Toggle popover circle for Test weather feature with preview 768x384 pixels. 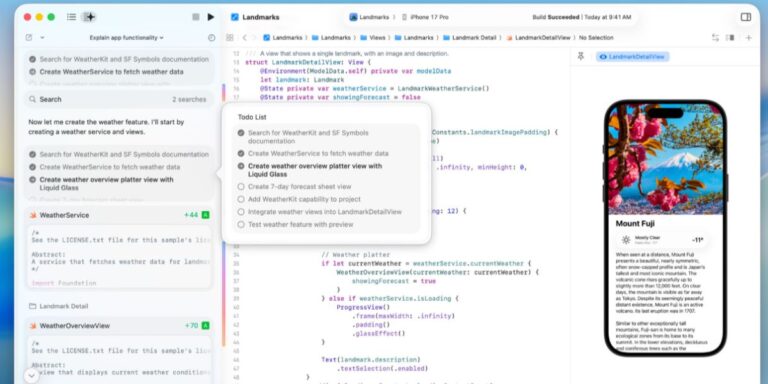pyautogui.click(x=240, y=224)
